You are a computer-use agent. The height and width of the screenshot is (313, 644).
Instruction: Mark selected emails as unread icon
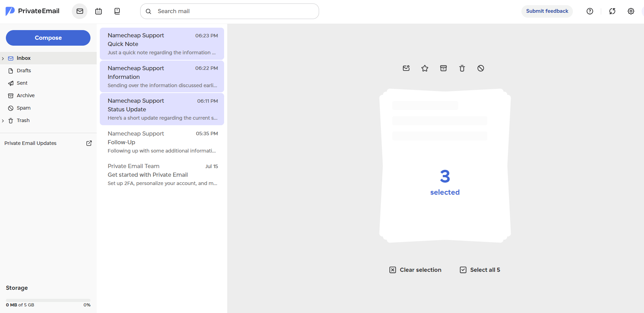click(x=406, y=68)
